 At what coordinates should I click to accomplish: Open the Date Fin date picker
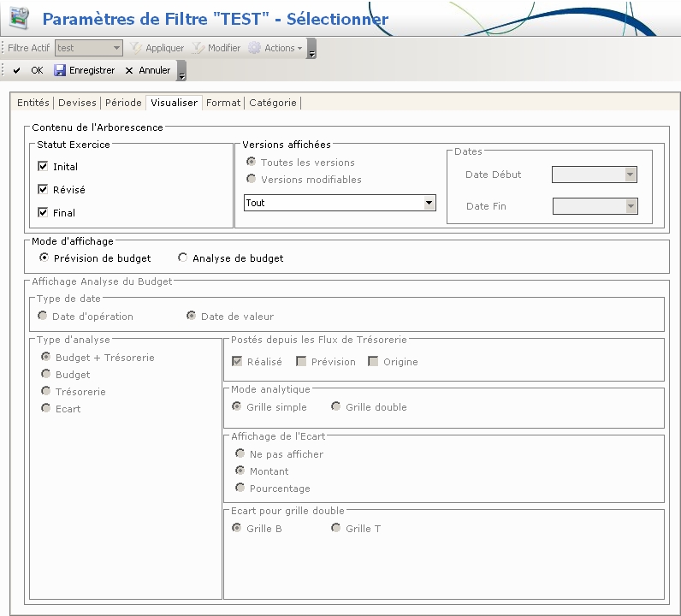(x=631, y=206)
